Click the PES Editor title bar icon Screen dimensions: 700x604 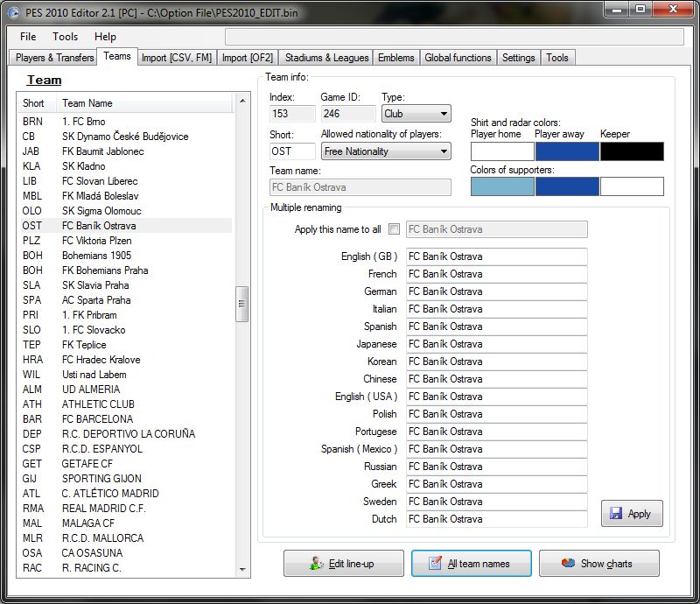(x=13, y=12)
